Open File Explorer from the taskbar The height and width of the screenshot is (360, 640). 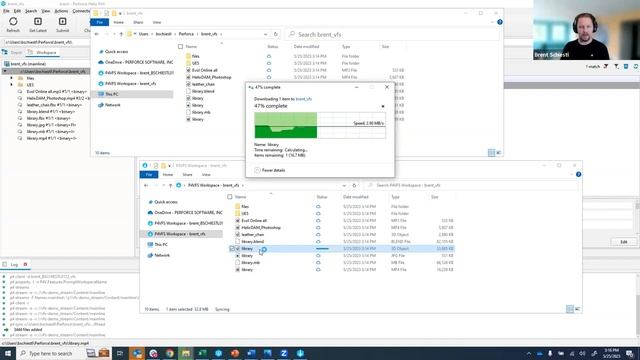pos(186,353)
